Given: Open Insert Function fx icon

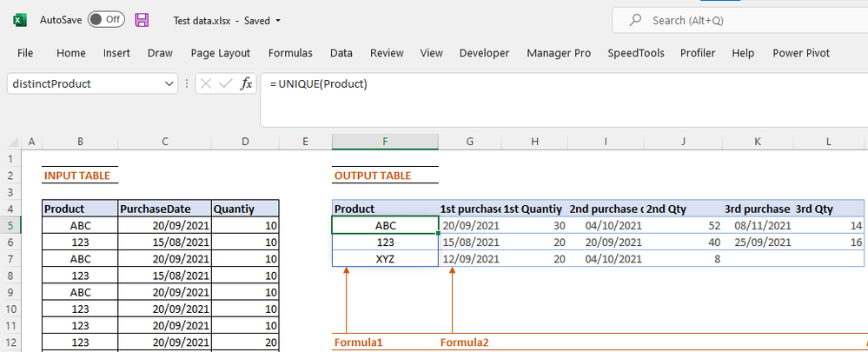Looking at the screenshot, I should 246,84.
